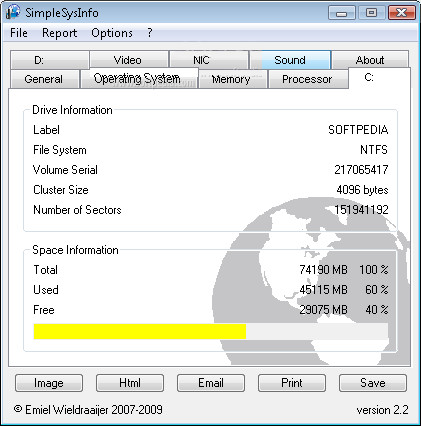Click the 60 % used percentage
Image resolution: width=421 pixels, height=426 pixels.
[x=377, y=290]
